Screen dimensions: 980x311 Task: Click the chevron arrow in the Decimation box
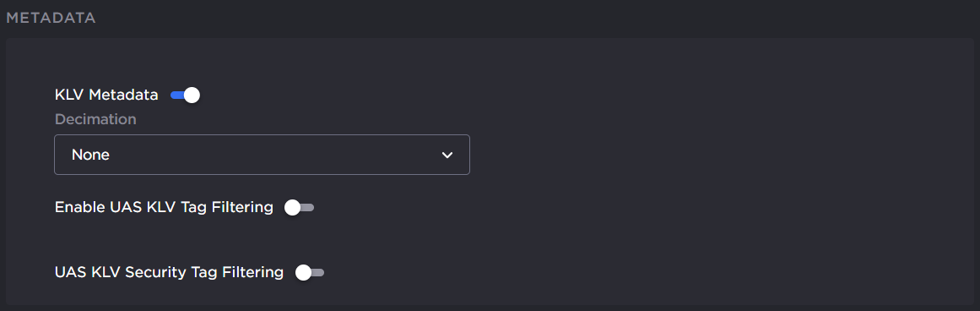[x=447, y=155]
